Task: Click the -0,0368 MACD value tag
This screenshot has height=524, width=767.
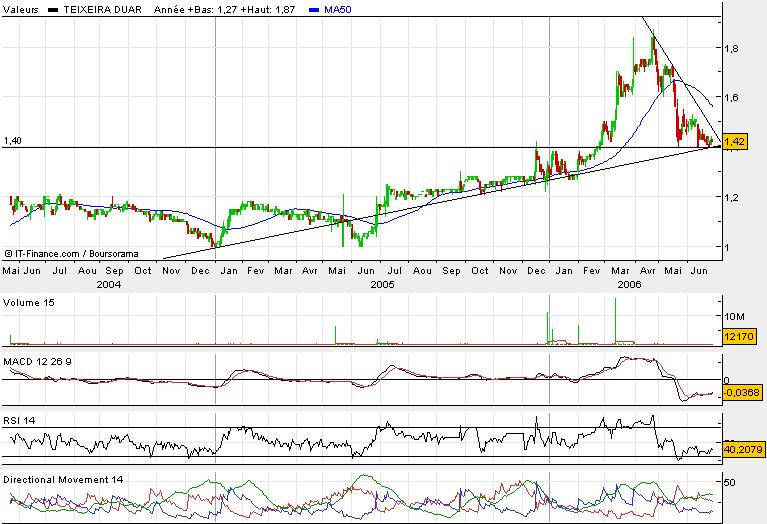Action: (742, 392)
